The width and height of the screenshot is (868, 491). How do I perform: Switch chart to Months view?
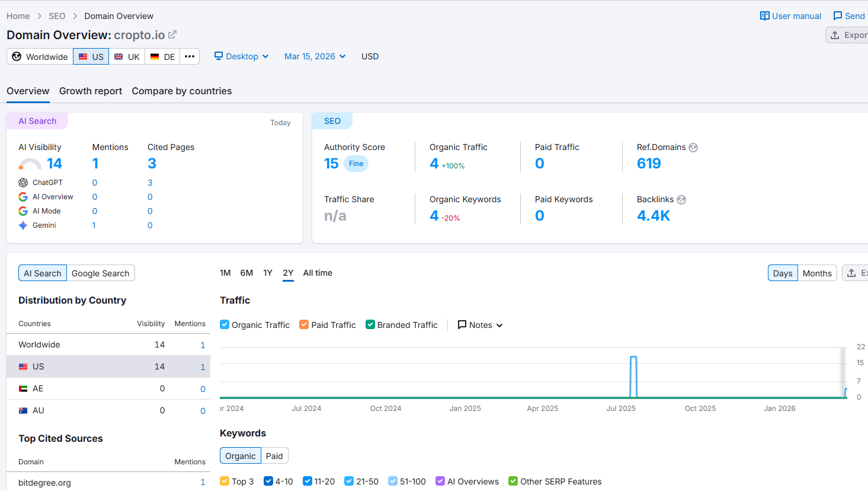pos(817,273)
